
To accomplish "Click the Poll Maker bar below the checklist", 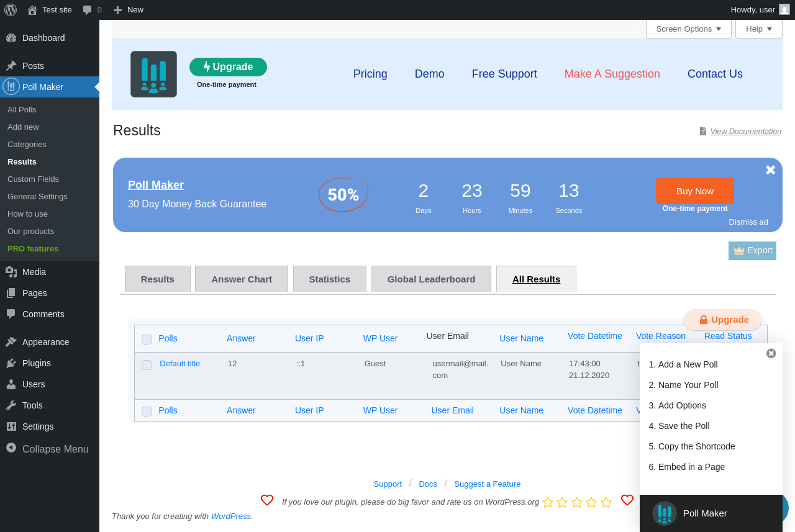I will (x=711, y=513).
